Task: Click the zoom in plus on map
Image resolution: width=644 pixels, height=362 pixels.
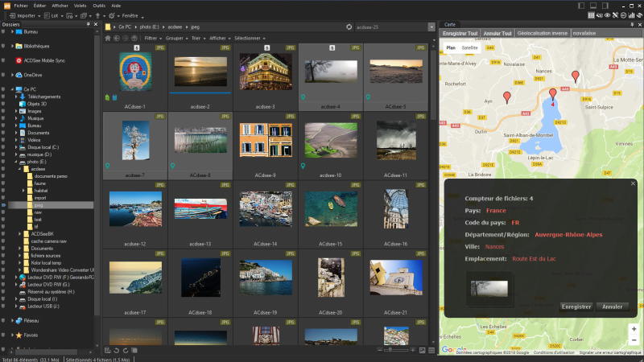Action: click(634, 329)
